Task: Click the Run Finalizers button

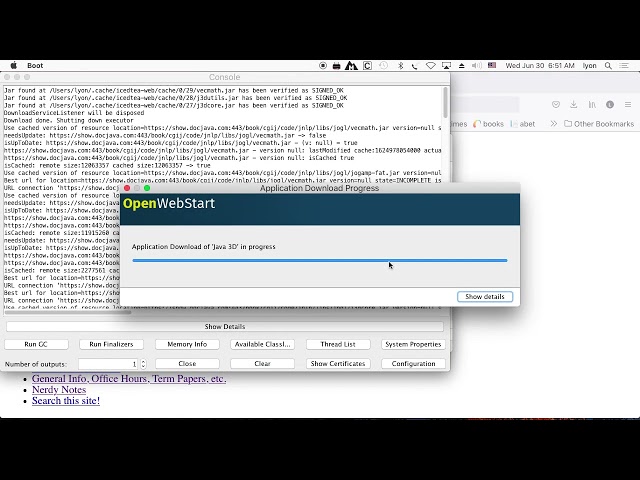Action: click(111, 344)
